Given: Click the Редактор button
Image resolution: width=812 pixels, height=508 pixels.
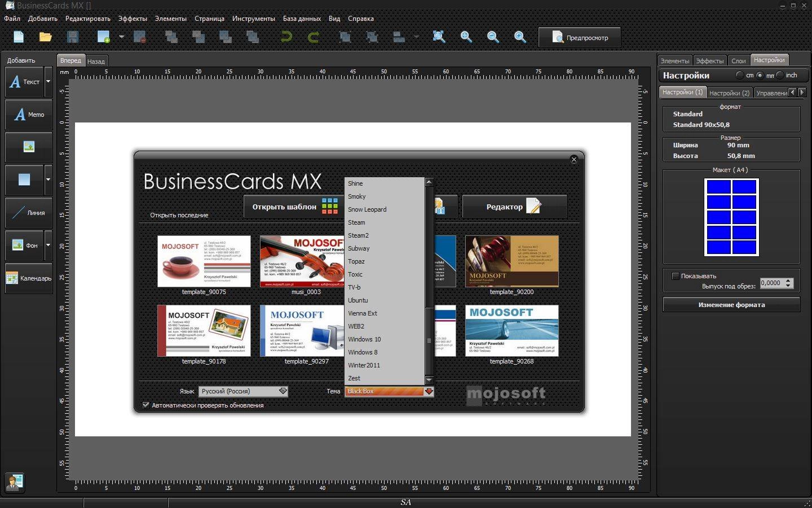Looking at the screenshot, I should click(x=514, y=207).
